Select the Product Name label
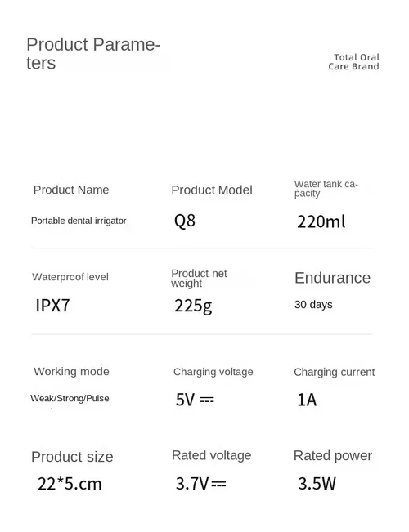The height and width of the screenshot is (532, 409). [71, 190]
